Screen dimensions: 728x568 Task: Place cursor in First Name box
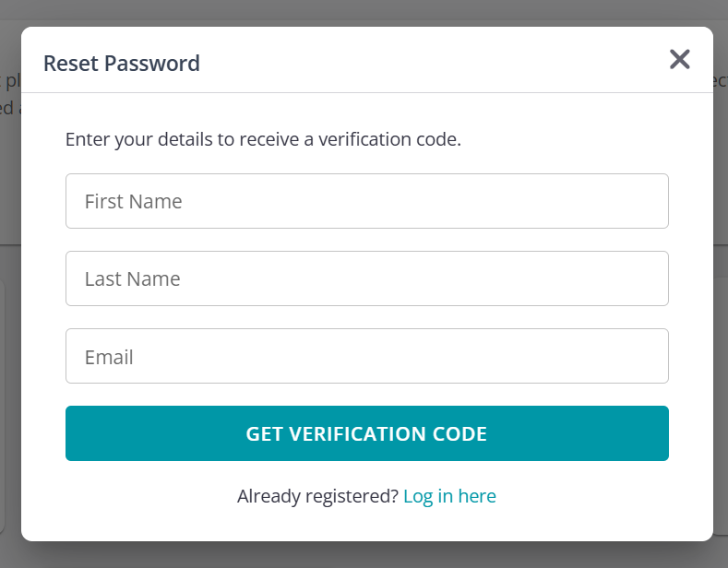tap(366, 201)
